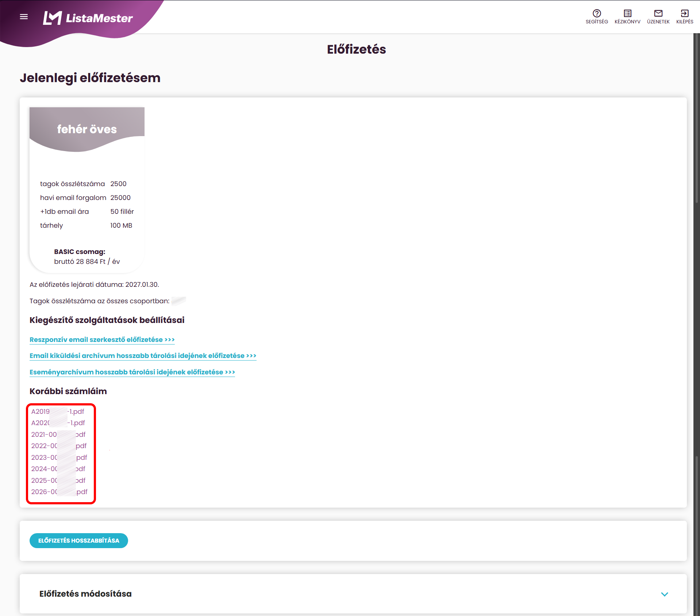Image resolution: width=700 pixels, height=616 pixels.
Task: Click the ListaMester logo
Action: (x=88, y=18)
